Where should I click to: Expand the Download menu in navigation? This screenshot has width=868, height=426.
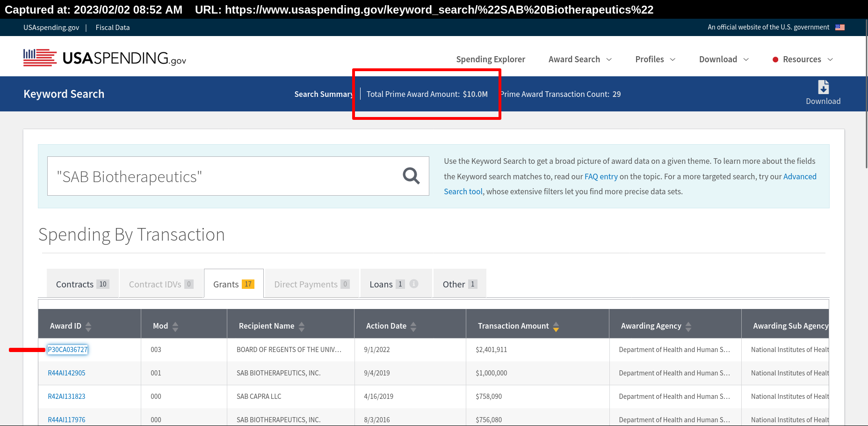724,59
